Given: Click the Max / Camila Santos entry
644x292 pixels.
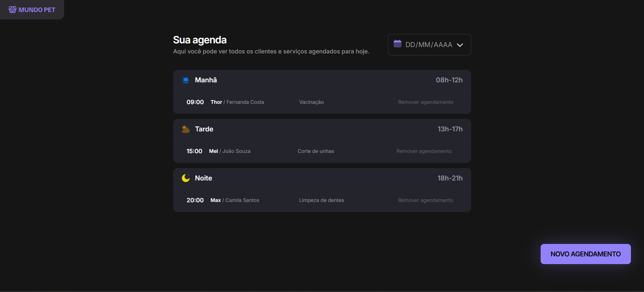Looking at the screenshot, I should coord(235,200).
